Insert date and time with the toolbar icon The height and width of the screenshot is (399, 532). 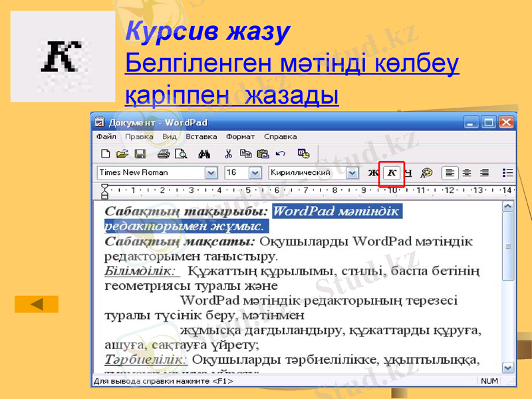point(303,152)
